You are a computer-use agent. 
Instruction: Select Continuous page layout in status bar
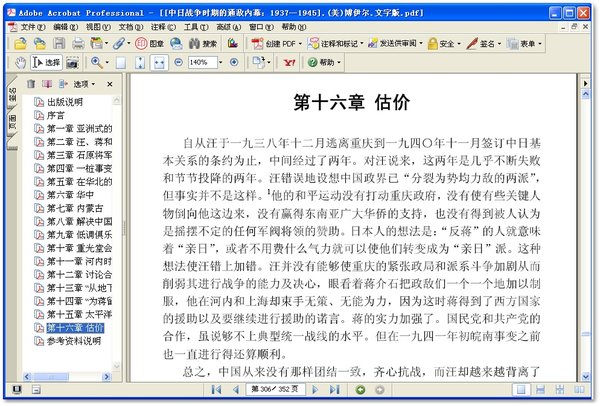click(x=540, y=390)
